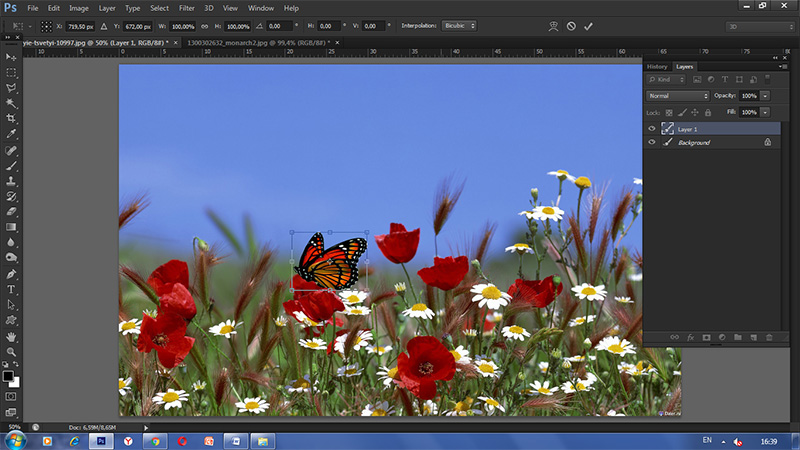The image size is (800, 450).
Task: Click the background color swatch
Action: 16,383
